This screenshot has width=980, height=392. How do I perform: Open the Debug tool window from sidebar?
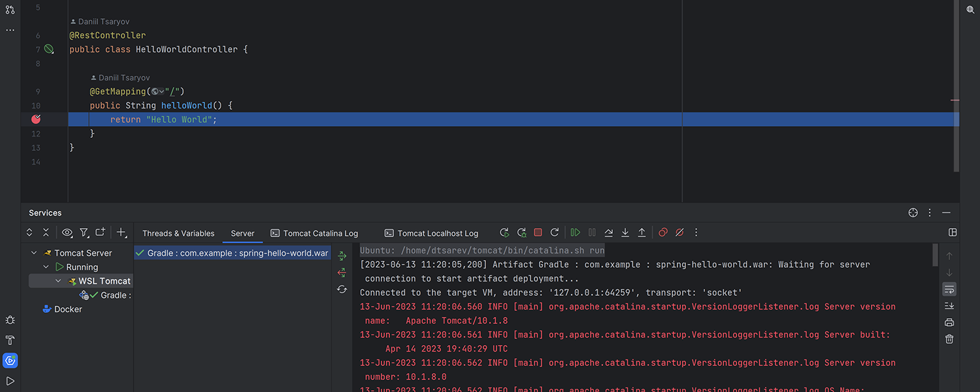(x=10, y=320)
